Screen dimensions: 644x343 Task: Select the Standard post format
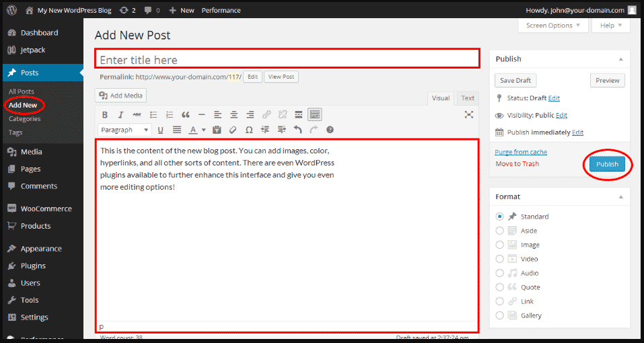[499, 216]
